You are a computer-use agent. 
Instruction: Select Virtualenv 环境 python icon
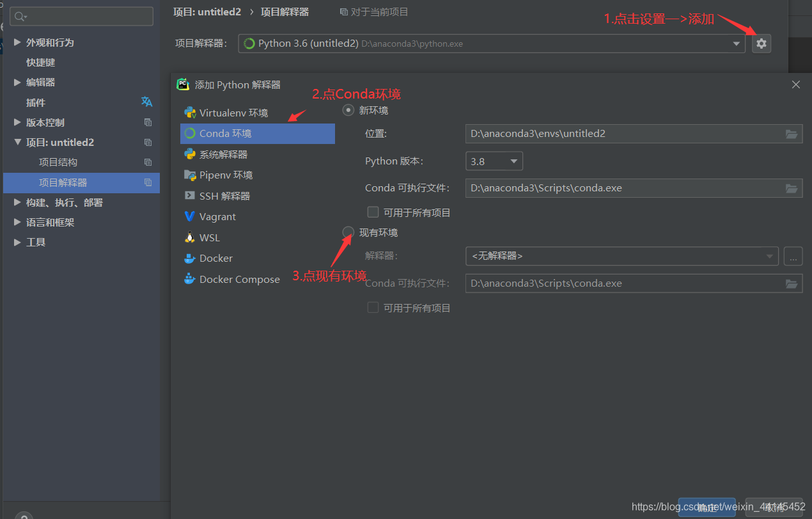point(190,113)
